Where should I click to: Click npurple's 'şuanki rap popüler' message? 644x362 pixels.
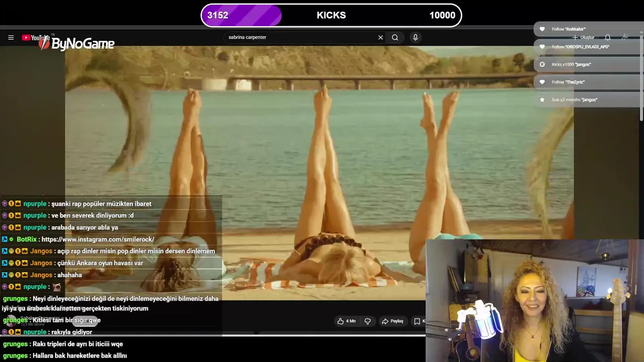76,204
